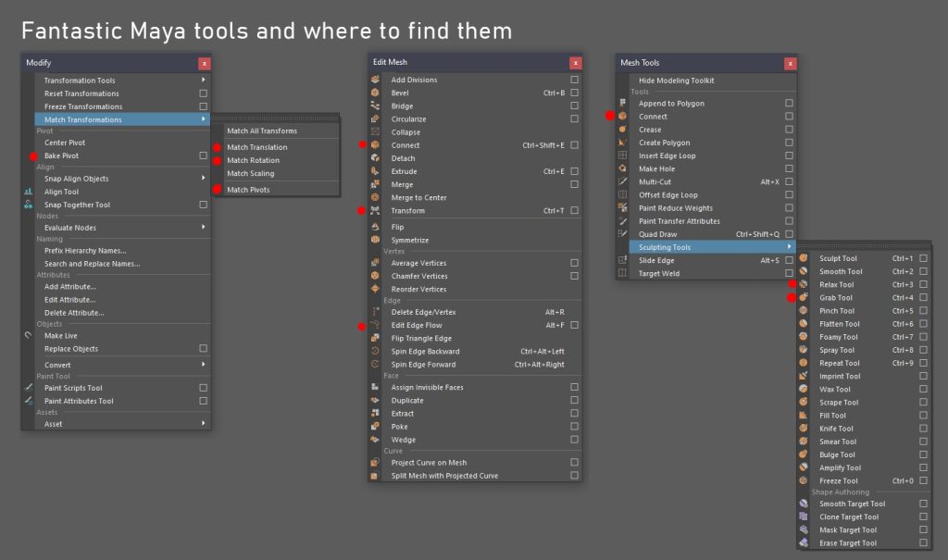This screenshot has width=948, height=560.
Task: Click the Bevel icon in Edit Mesh
Action: (375, 93)
